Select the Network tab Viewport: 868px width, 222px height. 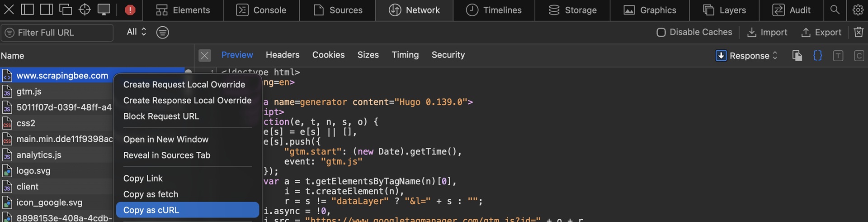point(414,10)
